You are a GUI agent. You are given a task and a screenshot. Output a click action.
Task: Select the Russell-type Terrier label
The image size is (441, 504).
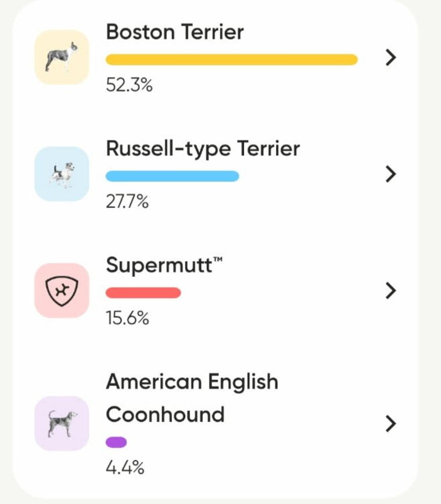(203, 149)
